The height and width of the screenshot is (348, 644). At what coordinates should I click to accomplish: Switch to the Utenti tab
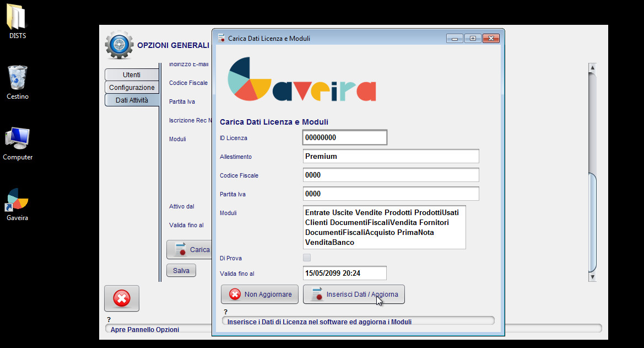click(132, 74)
